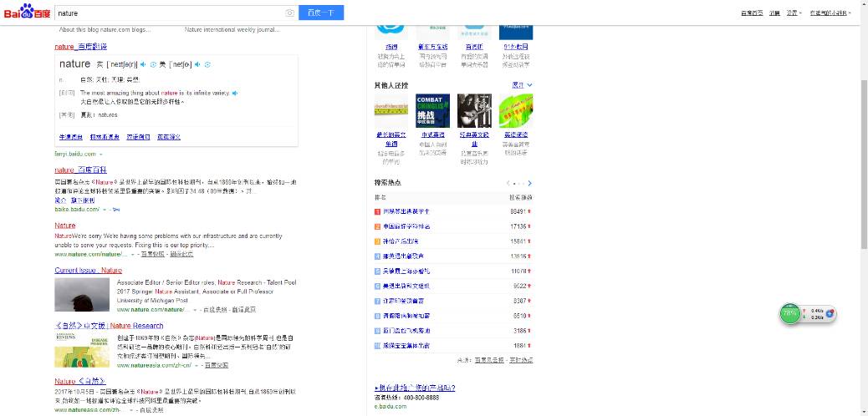
Task: Open hot topic with index 3186
Action: (407, 331)
